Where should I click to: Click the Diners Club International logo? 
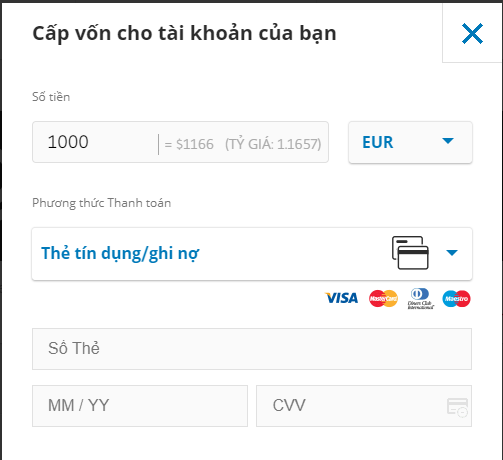coord(420,298)
